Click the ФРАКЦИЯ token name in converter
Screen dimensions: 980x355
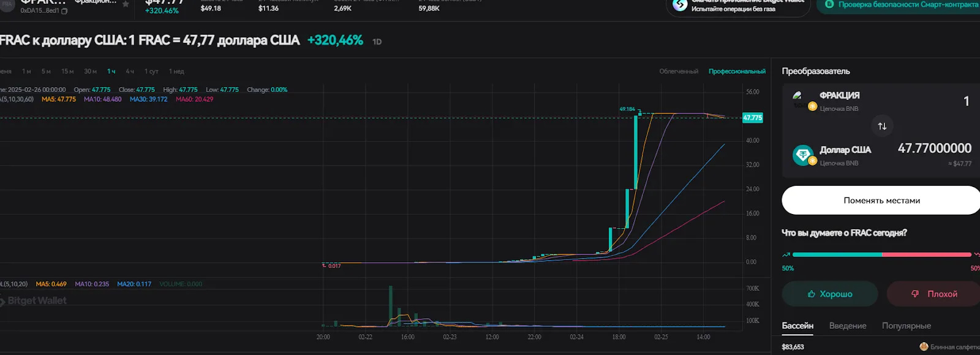(840, 95)
